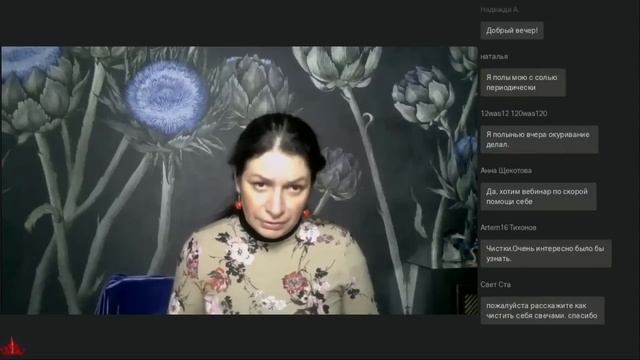Select message "Я полынью вчера окуривание делал."

[x=539, y=140]
